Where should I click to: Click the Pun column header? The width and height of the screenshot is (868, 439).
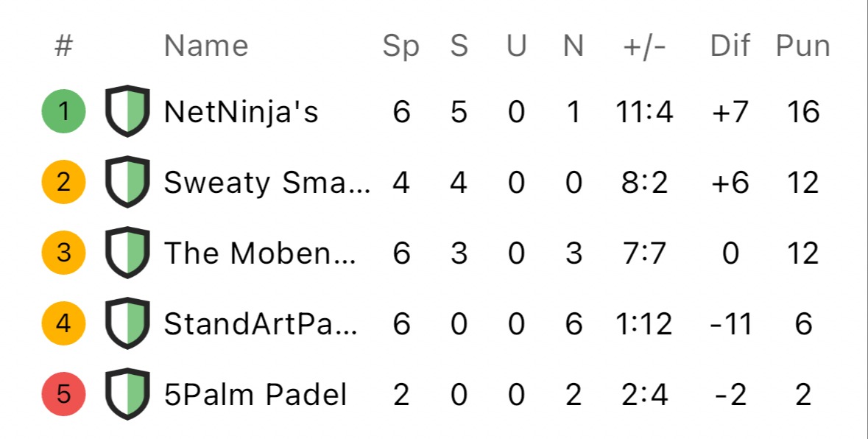point(802,46)
